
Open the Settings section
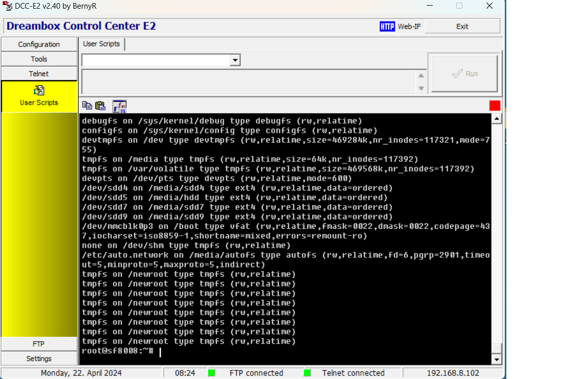coord(39,359)
